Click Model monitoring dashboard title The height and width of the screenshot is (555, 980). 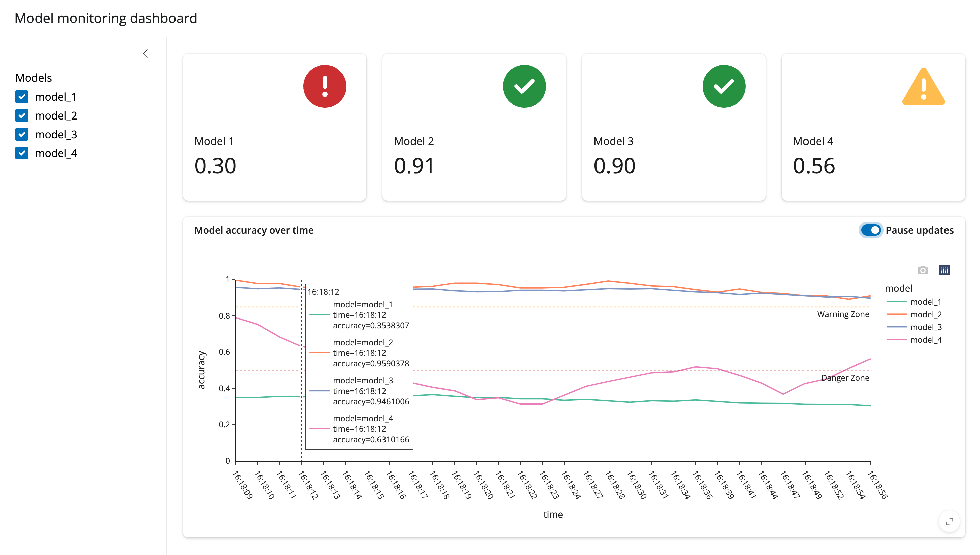(106, 18)
